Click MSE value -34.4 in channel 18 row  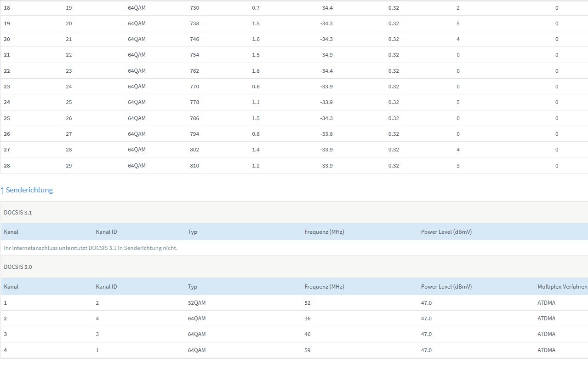click(x=326, y=8)
